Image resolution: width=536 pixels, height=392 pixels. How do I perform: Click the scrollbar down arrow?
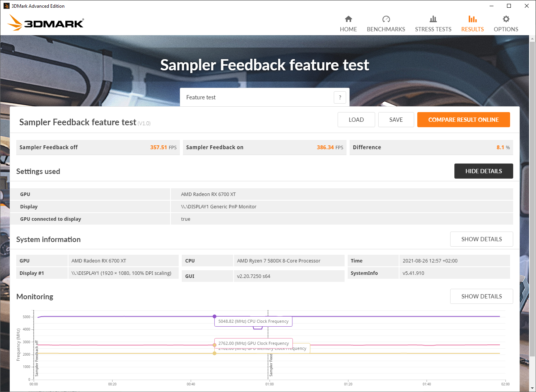533,388
